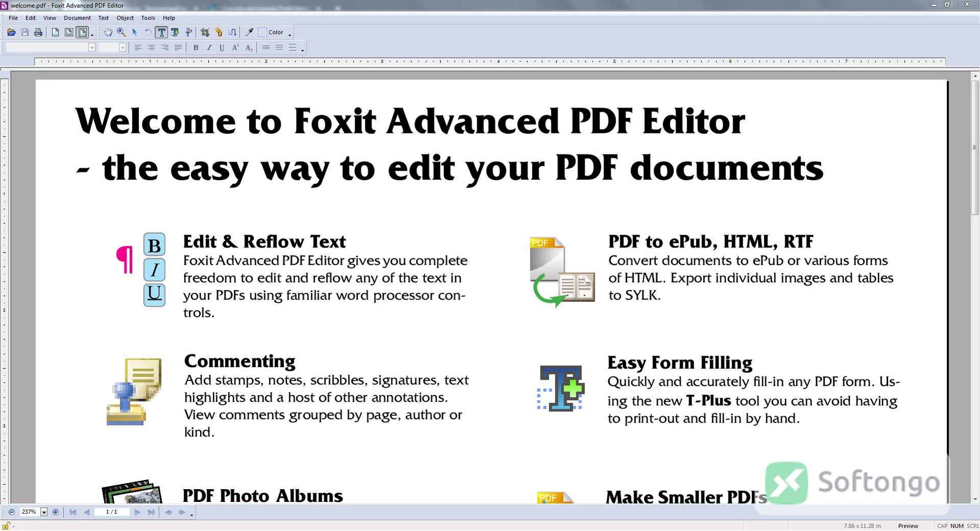
Task: Open the font name dropdown
Action: [92, 47]
